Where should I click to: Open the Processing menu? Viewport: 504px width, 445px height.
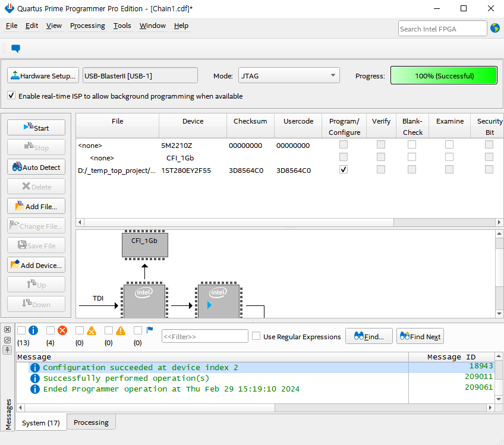pos(87,26)
